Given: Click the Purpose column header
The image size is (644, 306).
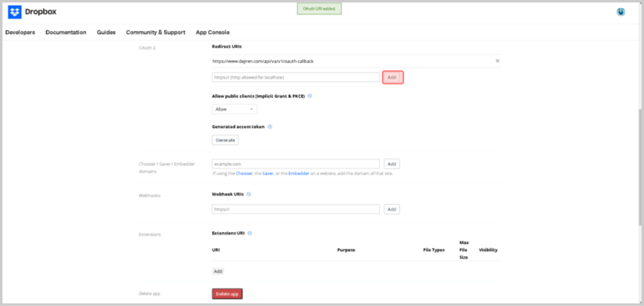Looking at the screenshot, I should (346, 250).
